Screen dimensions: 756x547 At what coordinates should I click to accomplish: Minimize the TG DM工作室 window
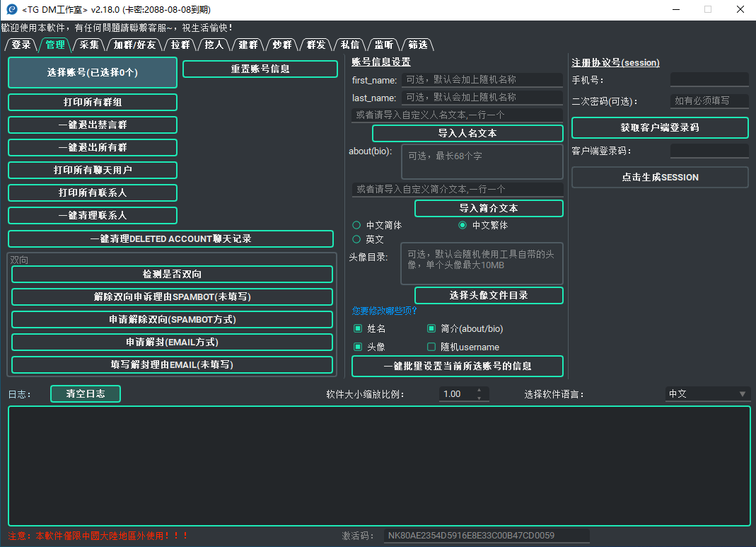point(676,10)
